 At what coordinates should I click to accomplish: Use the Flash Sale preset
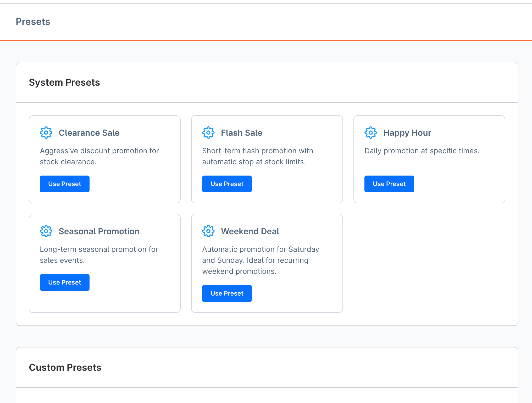(x=227, y=184)
